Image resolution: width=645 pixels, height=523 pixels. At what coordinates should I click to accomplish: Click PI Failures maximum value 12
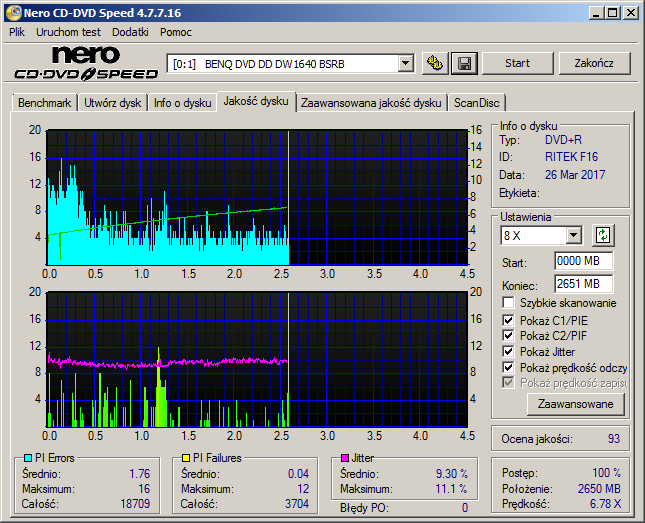[x=303, y=489]
